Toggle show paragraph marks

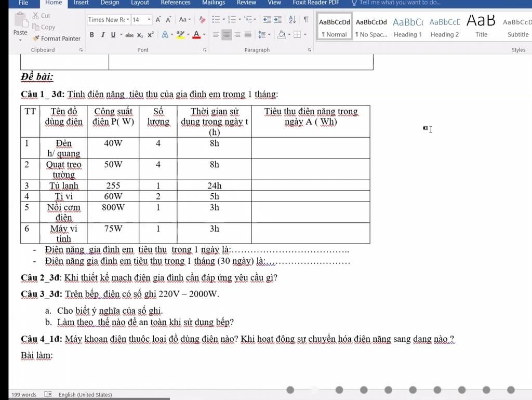pos(306,19)
